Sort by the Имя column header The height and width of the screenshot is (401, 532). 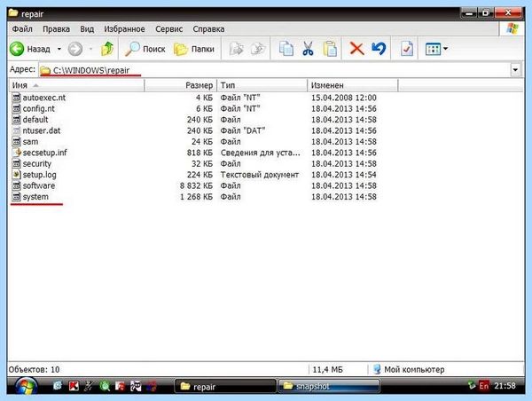(76, 85)
